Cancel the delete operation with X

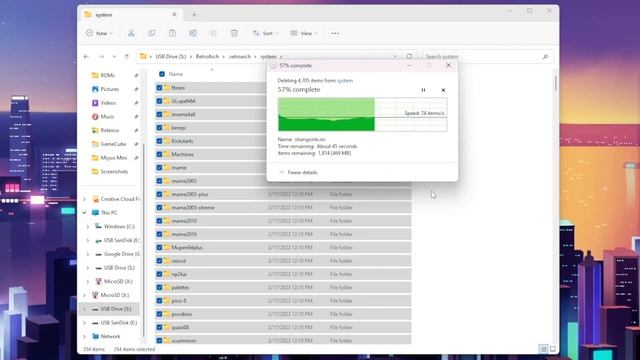[443, 90]
